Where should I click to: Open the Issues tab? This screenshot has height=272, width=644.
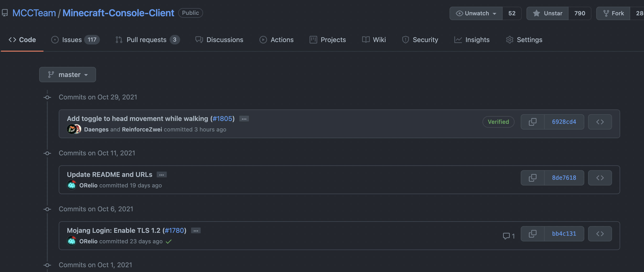coord(75,40)
